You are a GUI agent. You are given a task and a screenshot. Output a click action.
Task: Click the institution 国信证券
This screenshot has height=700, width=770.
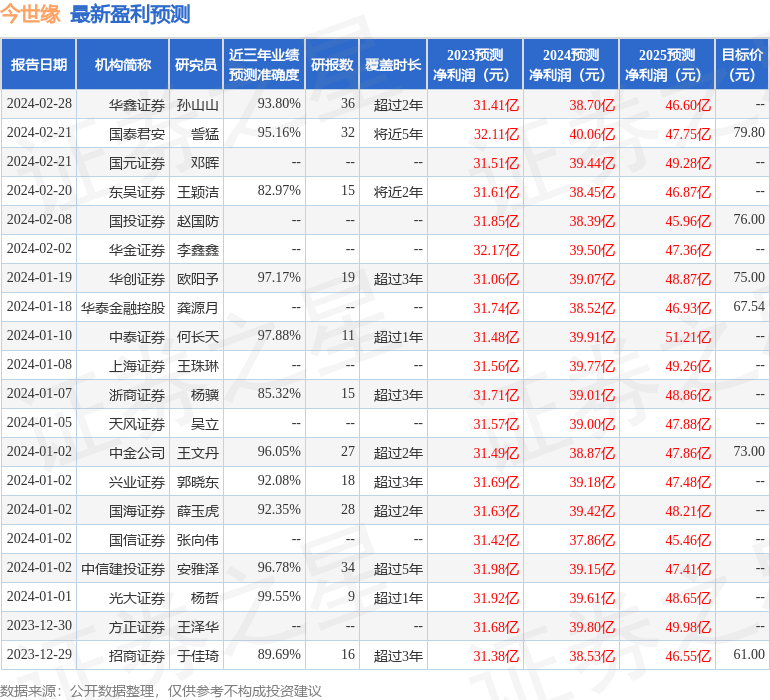[x=137, y=540]
